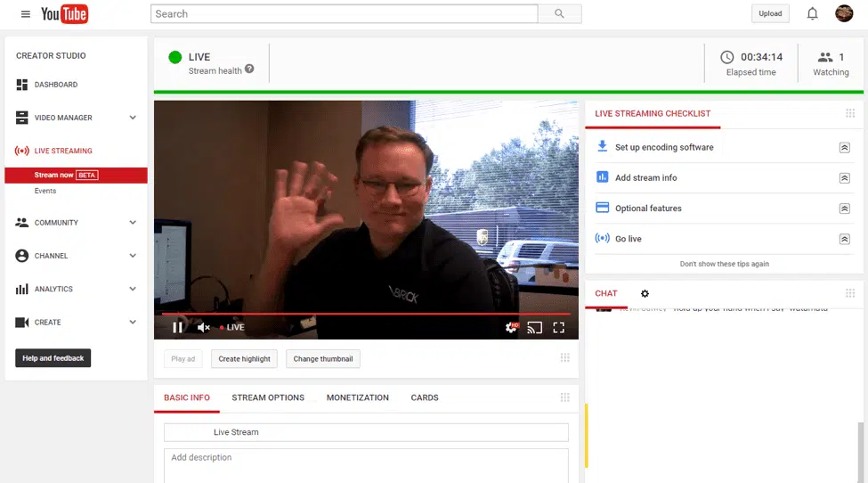Click the Analytics bar chart icon
The image size is (868, 483).
click(22, 289)
